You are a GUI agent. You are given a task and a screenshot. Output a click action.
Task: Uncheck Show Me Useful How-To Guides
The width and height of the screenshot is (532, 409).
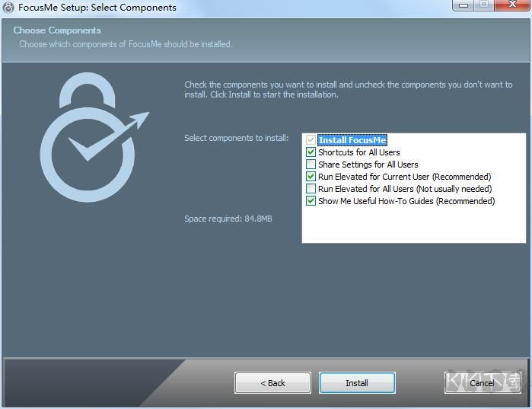tap(311, 201)
